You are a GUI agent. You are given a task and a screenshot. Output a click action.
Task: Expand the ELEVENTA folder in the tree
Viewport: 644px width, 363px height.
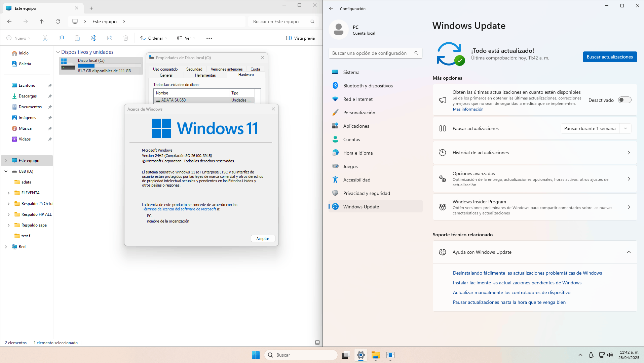point(8,193)
